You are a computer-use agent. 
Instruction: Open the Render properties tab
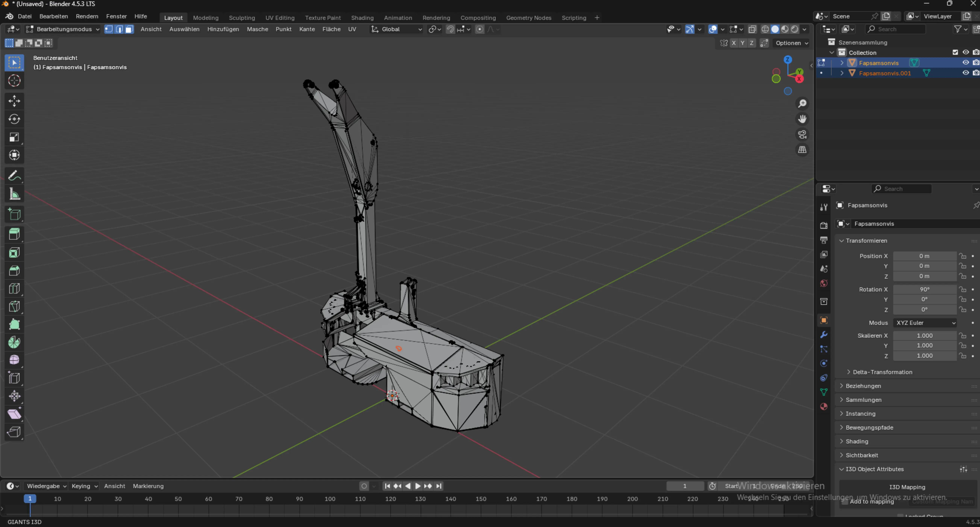[824, 226]
